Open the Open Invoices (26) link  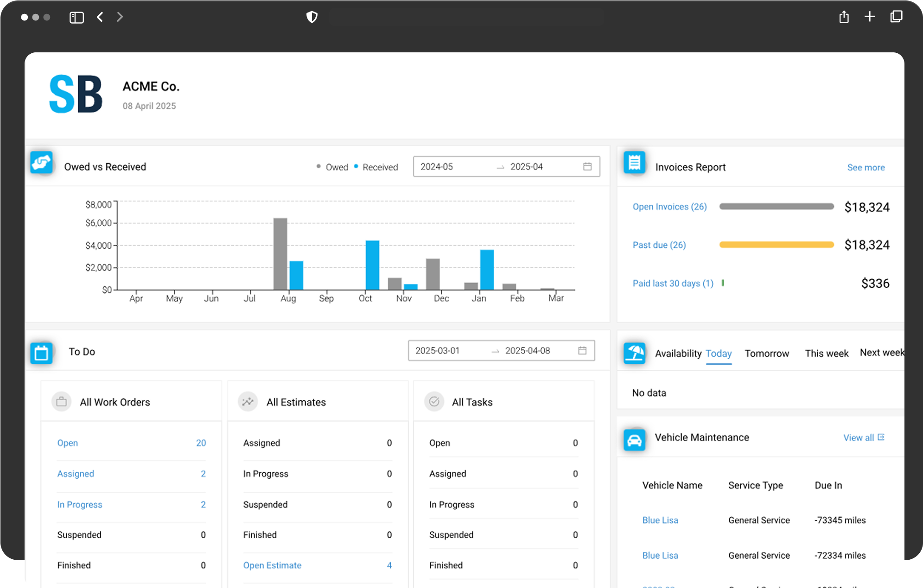pos(669,207)
